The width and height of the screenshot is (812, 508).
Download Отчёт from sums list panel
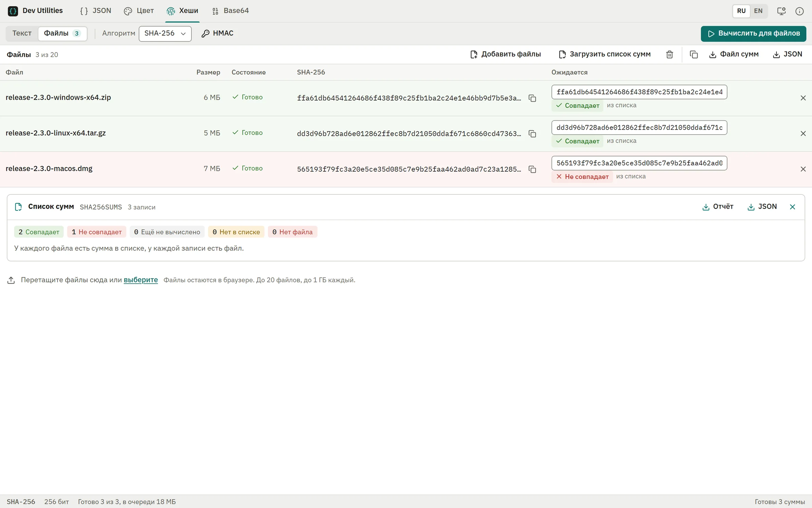coord(718,207)
